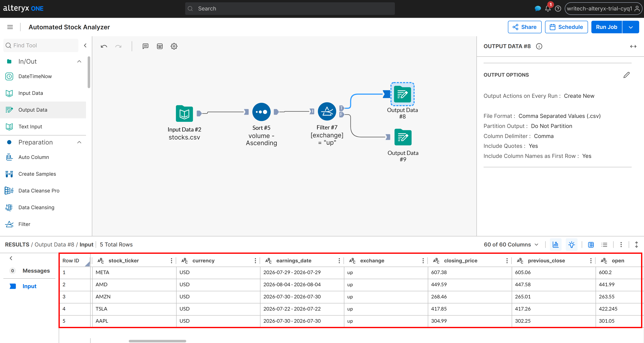Click the Find Tool search box
The height and width of the screenshot is (343, 644).
[x=41, y=45]
